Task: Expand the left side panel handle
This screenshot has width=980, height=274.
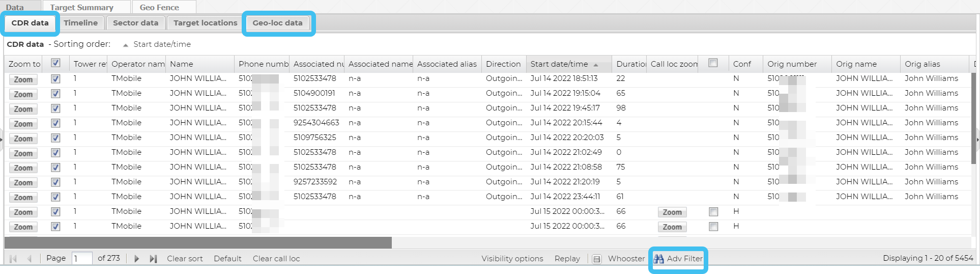Action: click(2, 139)
